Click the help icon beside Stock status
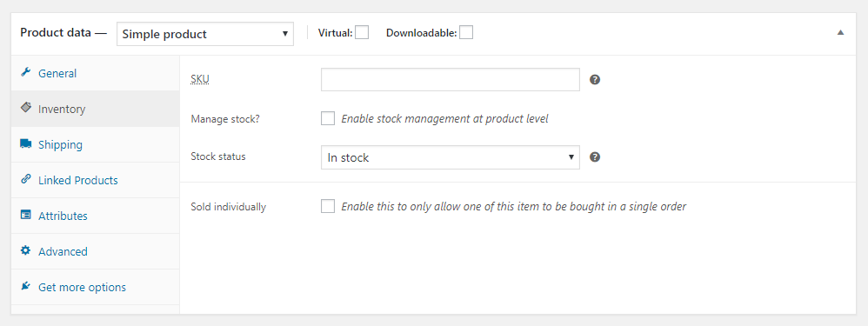868x326 pixels. click(x=595, y=157)
